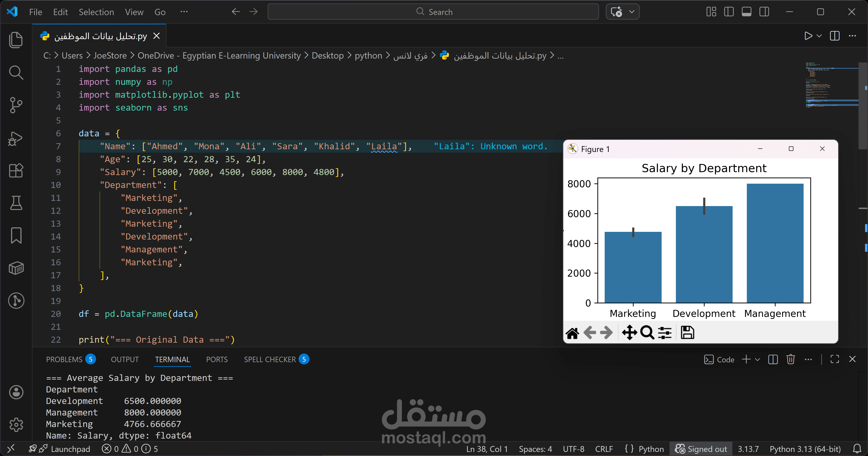868x456 pixels.
Task: Toggle the bottom panel visibility
Action: [746, 12]
